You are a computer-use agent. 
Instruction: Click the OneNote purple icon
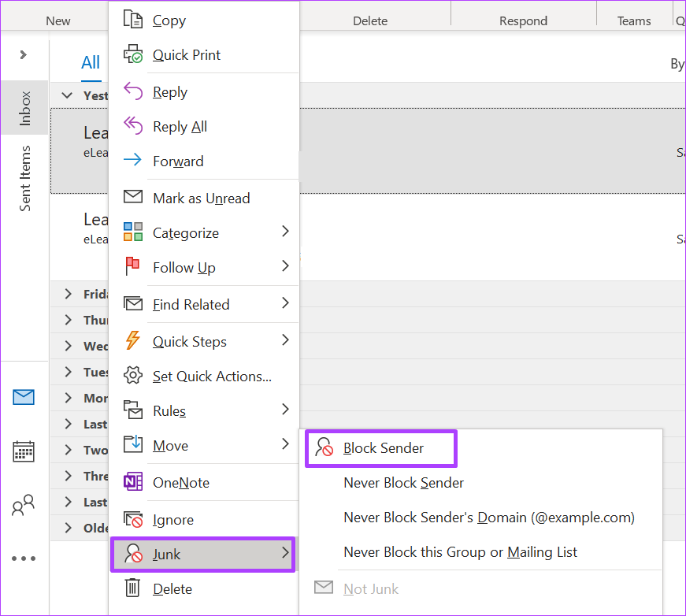coord(132,481)
